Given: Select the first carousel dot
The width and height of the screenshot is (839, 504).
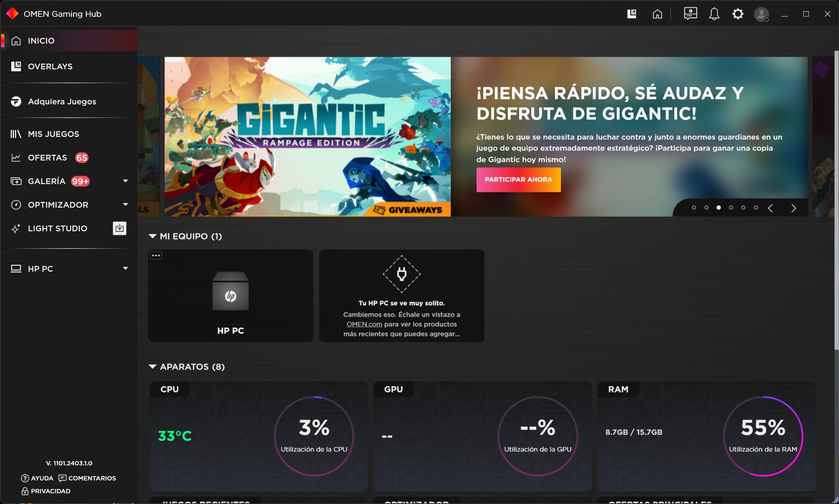Looking at the screenshot, I should [x=694, y=207].
